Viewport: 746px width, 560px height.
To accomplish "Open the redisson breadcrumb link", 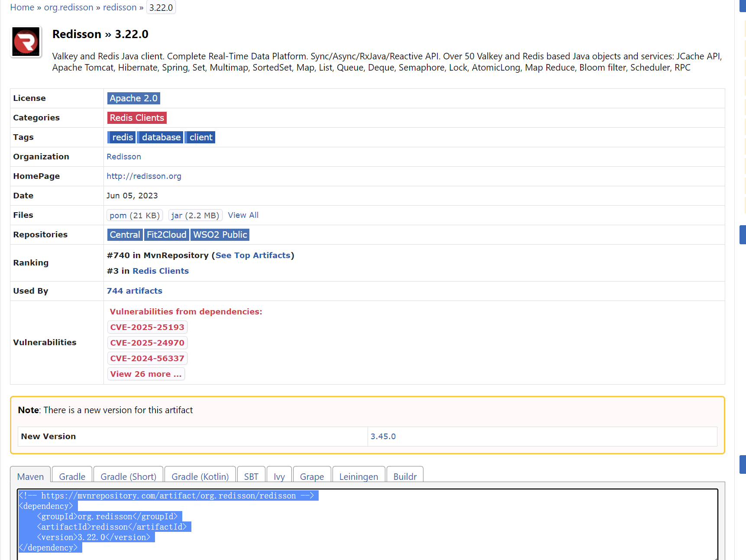I will point(120,7).
